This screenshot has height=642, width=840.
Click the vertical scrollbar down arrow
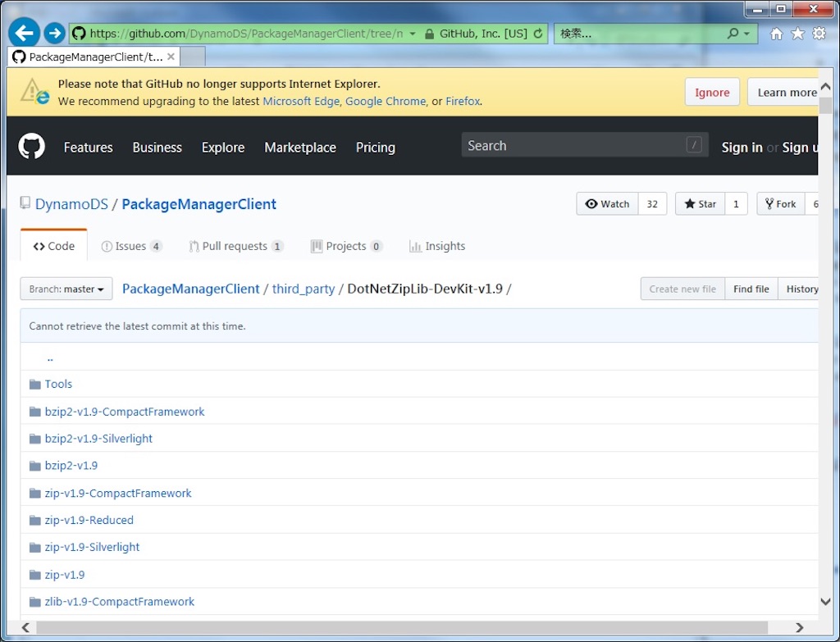coord(825,602)
